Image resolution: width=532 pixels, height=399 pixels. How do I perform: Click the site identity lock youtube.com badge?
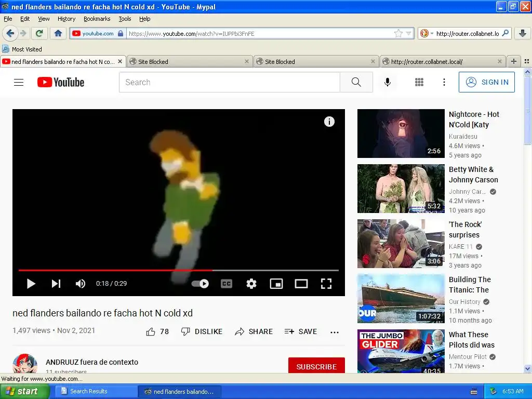pos(98,33)
